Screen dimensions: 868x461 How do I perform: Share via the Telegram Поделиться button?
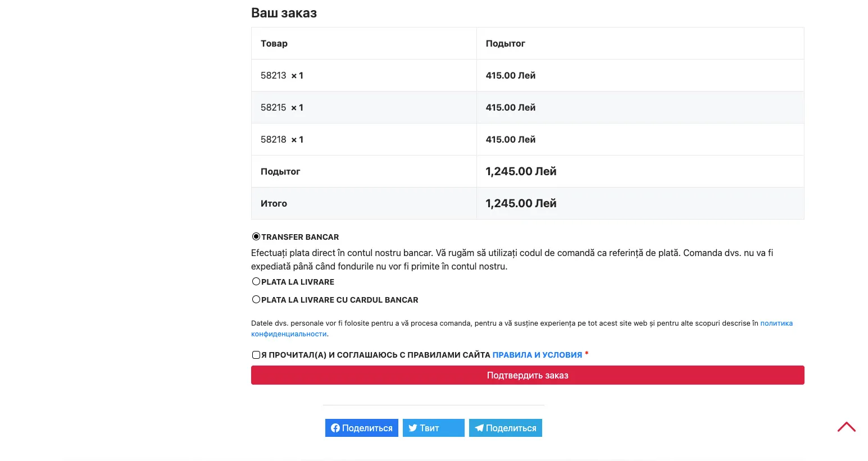pyautogui.click(x=506, y=428)
